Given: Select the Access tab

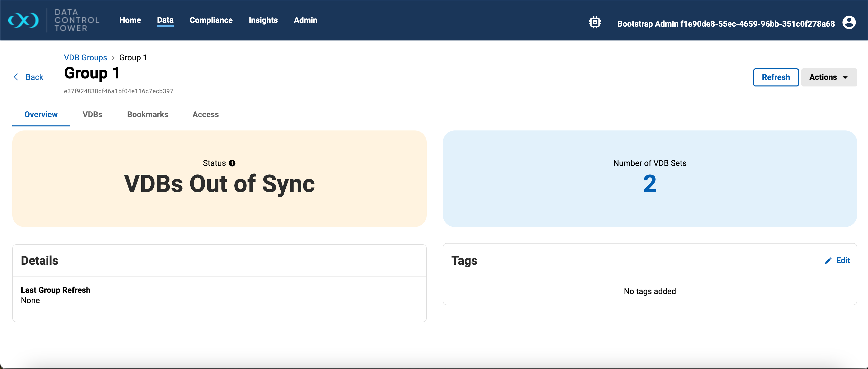Looking at the screenshot, I should [x=205, y=115].
